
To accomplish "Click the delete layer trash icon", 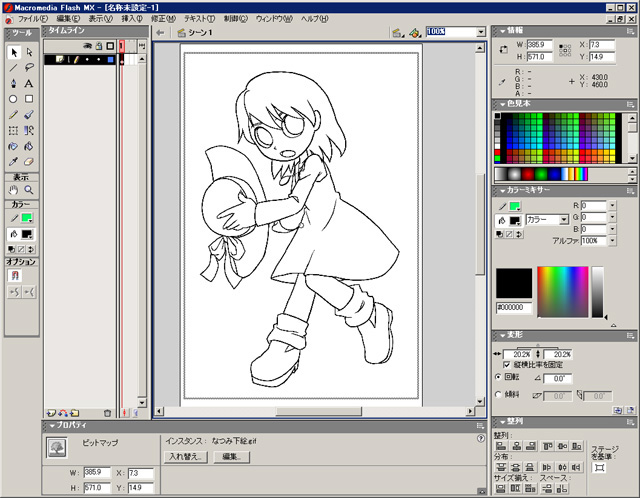I will coord(107,413).
